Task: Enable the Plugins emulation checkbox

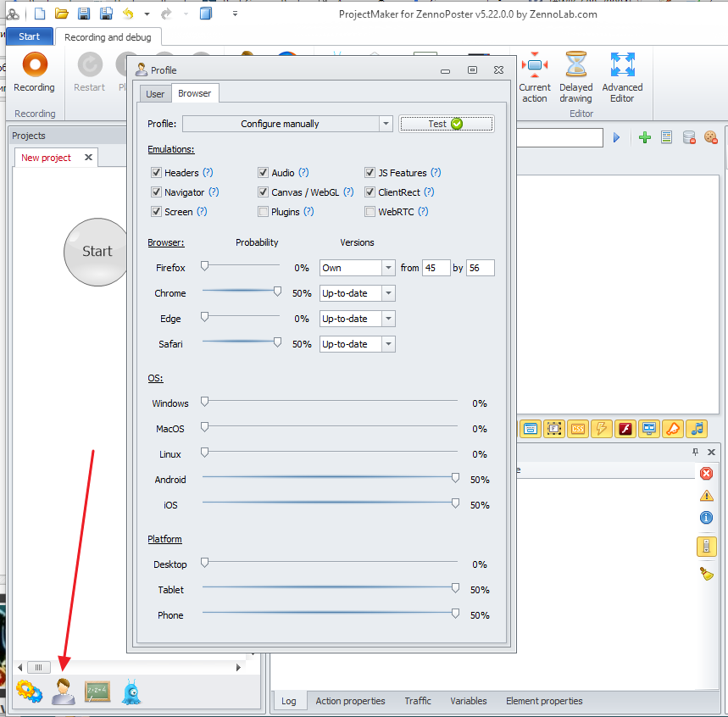Action: pyautogui.click(x=264, y=212)
